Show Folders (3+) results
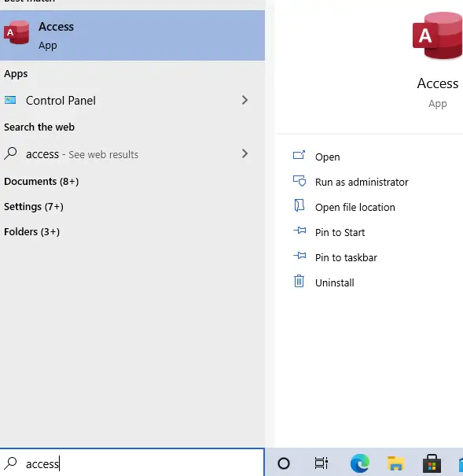The height and width of the screenshot is (476, 463). pos(32,232)
